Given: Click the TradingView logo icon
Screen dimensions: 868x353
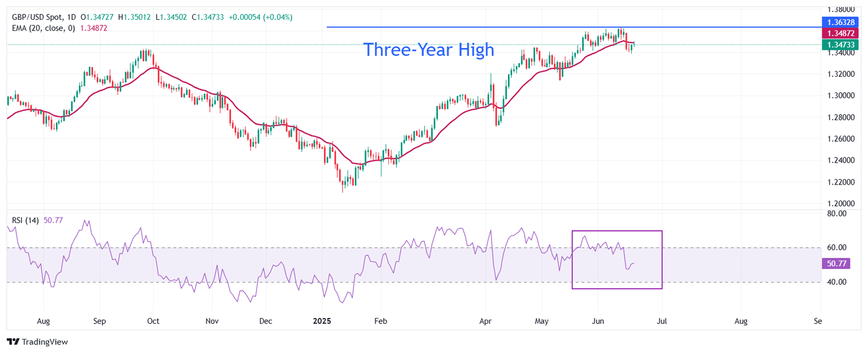Looking at the screenshot, I should (13, 342).
